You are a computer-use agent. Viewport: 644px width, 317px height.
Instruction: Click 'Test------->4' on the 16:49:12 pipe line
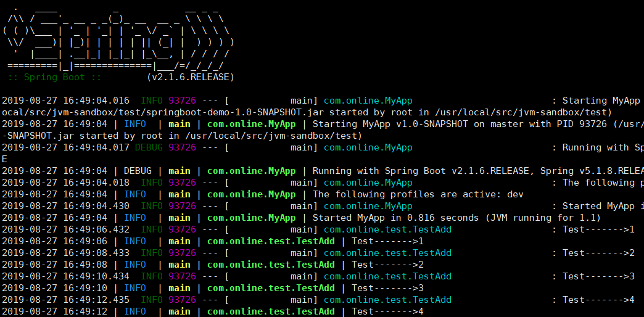(388, 311)
